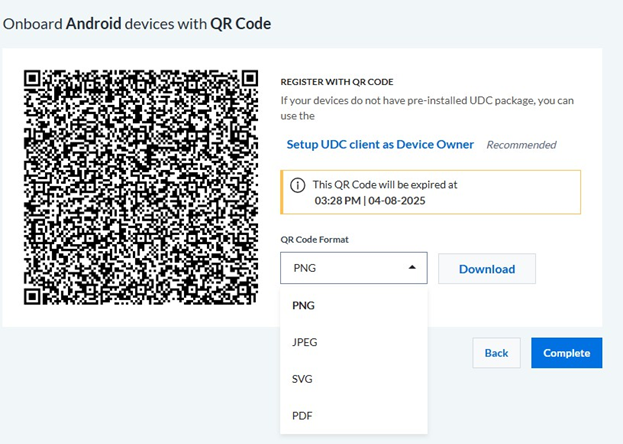
Task: Select PNG from the format list
Action: tap(303, 306)
